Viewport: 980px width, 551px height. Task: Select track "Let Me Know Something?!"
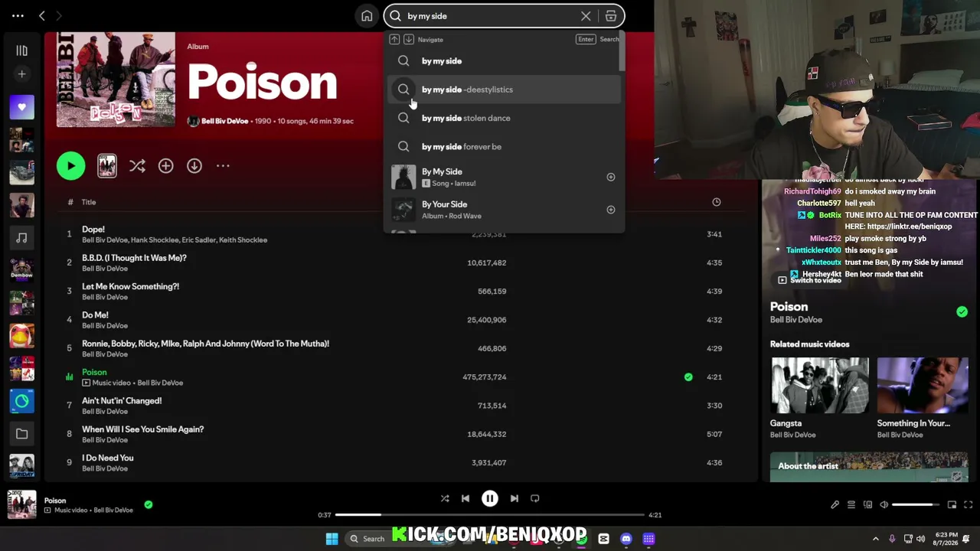pos(130,286)
